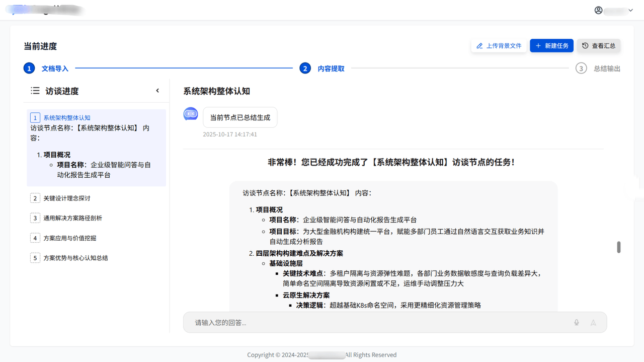The height and width of the screenshot is (362, 644).
Task: Click the 查看汇总 button
Action: 599,45
